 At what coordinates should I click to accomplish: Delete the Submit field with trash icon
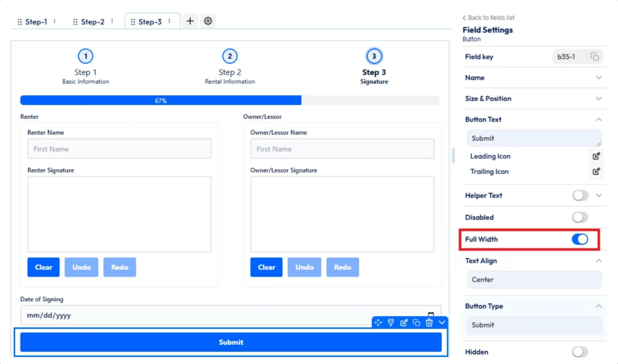coord(429,322)
